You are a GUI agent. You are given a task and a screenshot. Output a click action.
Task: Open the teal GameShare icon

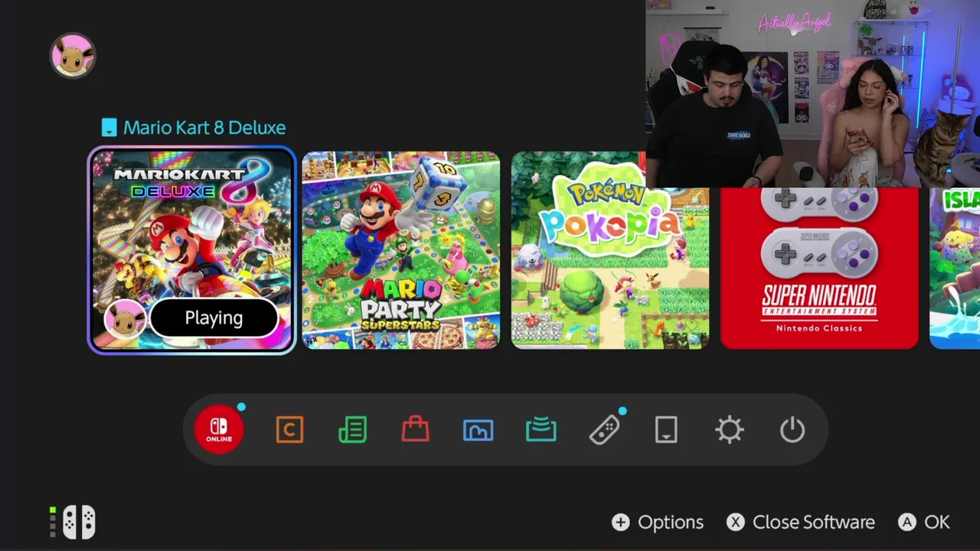(x=541, y=430)
